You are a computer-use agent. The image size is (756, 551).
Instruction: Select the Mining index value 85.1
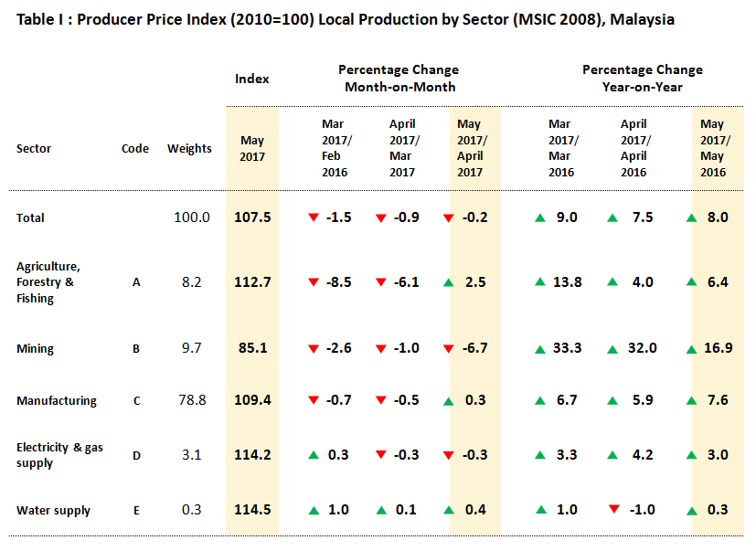pyautogui.click(x=252, y=348)
